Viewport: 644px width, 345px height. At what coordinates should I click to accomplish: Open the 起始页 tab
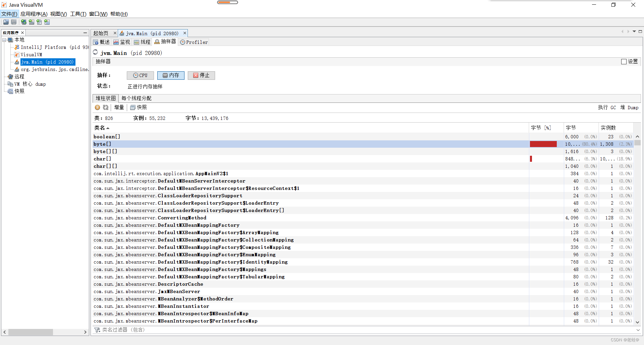point(101,33)
